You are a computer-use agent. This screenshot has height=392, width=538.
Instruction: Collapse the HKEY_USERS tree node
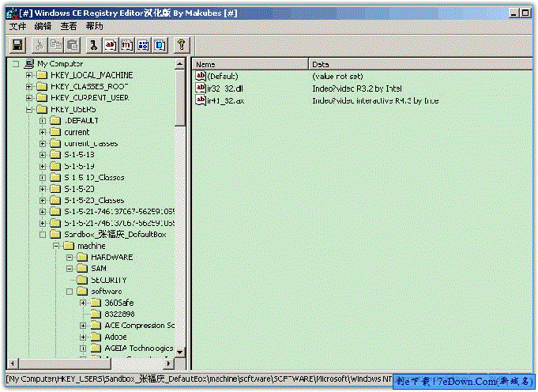coord(29,109)
